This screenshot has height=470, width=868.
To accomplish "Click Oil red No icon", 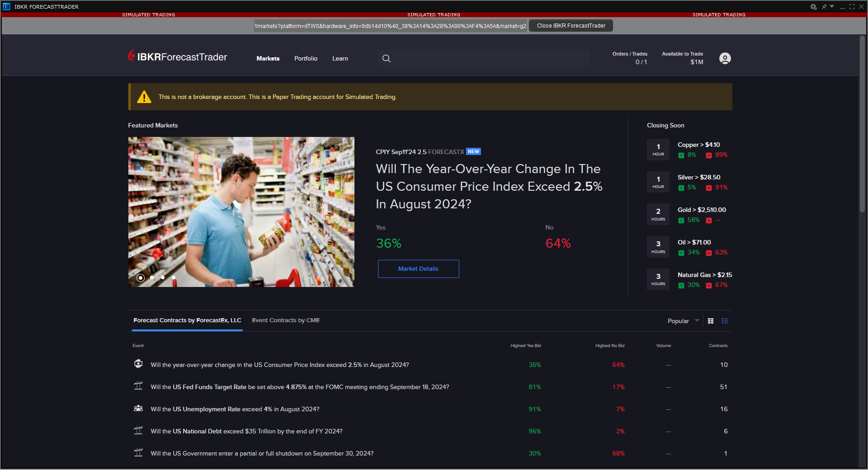I will 709,253.
